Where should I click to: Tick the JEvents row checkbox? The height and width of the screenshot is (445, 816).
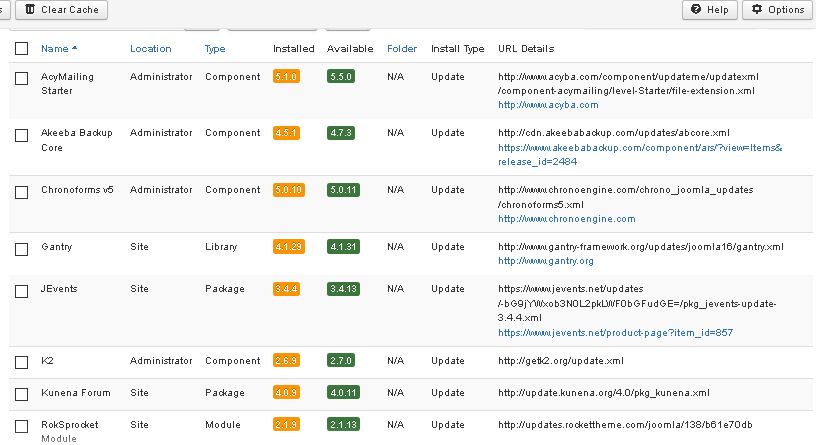(21, 291)
